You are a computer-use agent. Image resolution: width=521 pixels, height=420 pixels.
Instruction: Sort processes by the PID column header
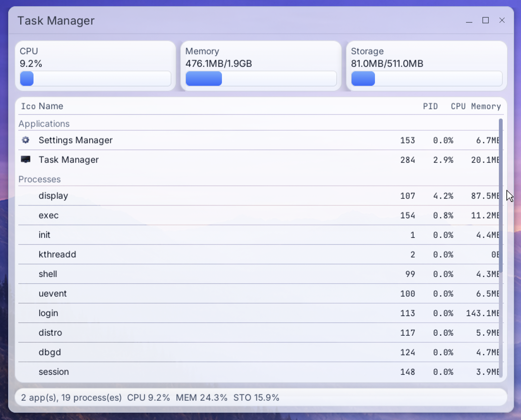431,106
